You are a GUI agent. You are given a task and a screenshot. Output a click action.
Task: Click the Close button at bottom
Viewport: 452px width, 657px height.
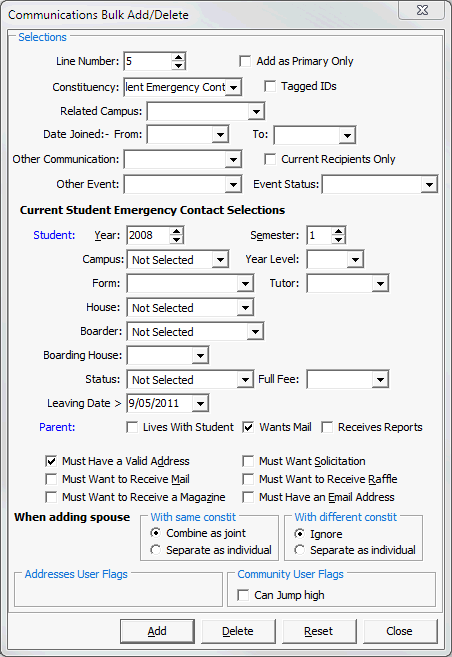point(400,631)
